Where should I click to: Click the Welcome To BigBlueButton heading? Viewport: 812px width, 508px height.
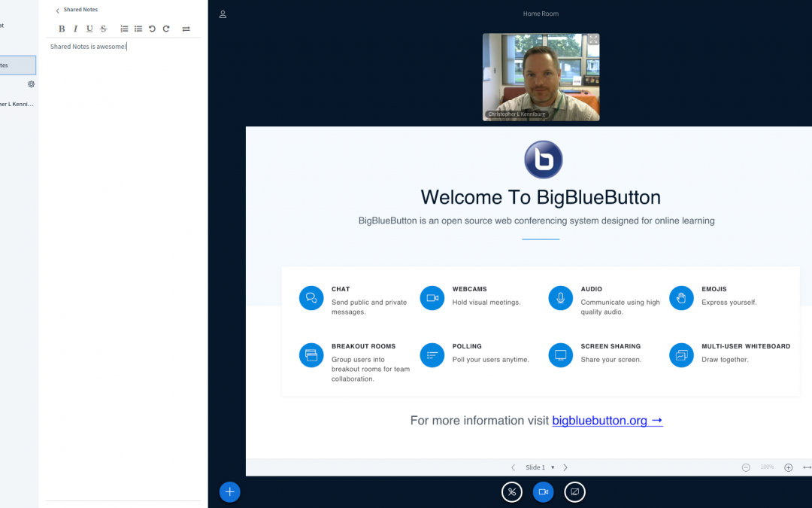pyautogui.click(x=541, y=197)
